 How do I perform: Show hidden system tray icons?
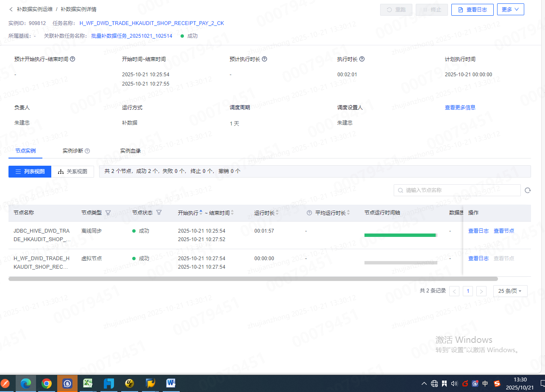tap(424, 384)
